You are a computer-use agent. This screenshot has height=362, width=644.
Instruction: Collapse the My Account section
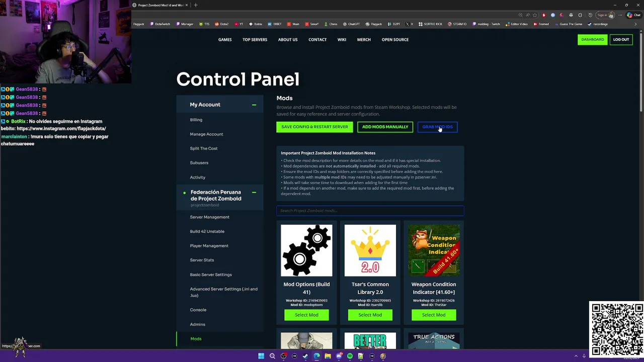[x=254, y=105]
